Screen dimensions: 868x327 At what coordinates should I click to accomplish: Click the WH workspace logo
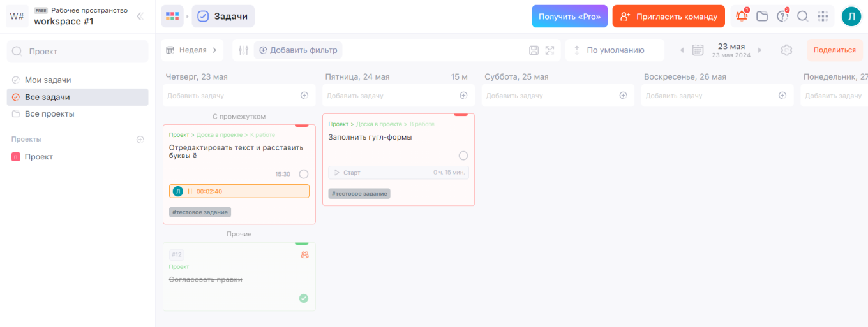coord(17,17)
